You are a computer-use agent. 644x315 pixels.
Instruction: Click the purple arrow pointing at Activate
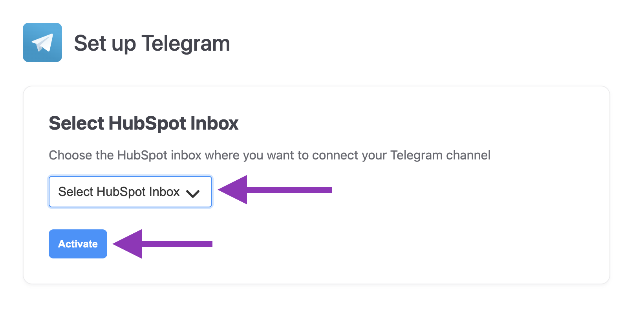tap(162, 244)
